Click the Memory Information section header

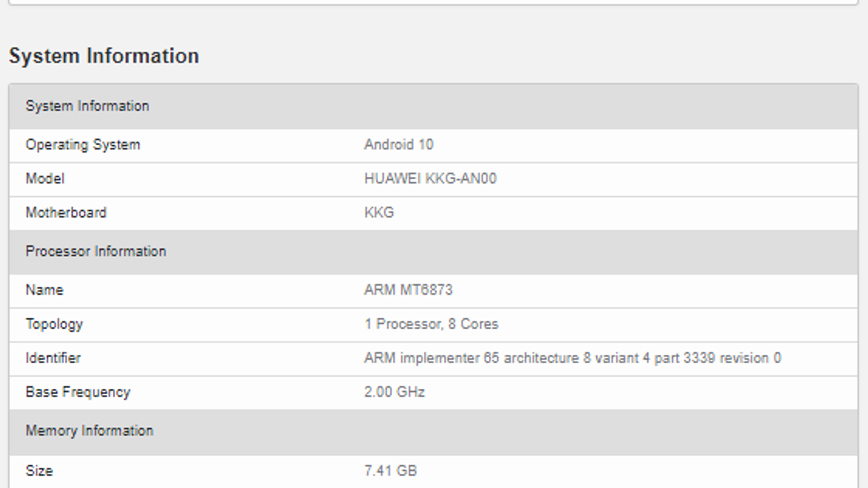(90, 431)
